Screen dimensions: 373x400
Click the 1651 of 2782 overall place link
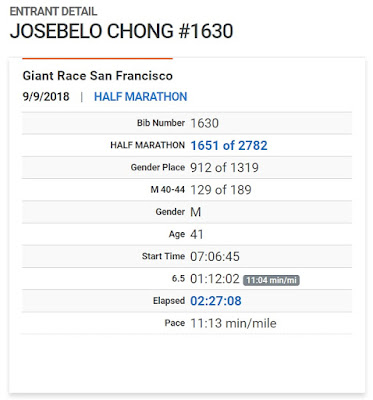pos(229,145)
